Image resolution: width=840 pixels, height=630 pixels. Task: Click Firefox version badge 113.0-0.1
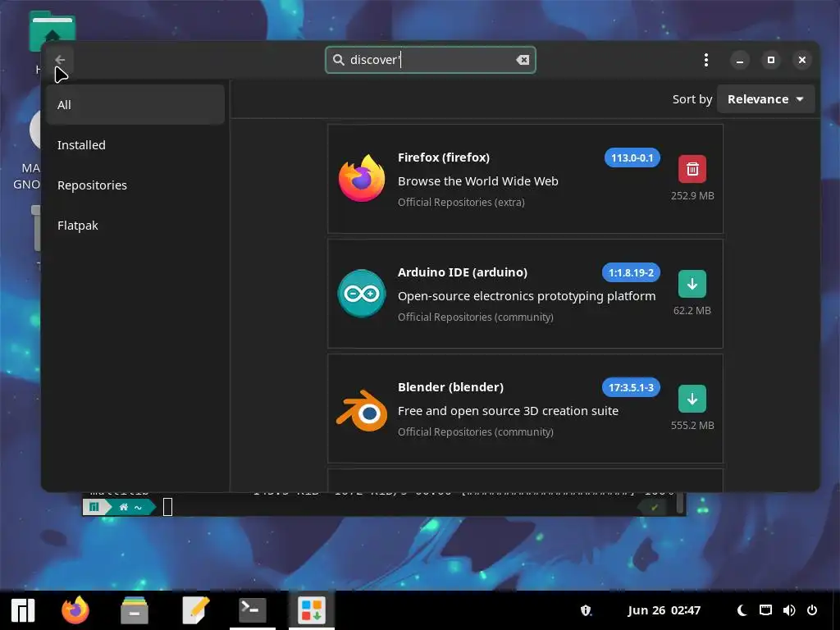pyautogui.click(x=632, y=158)
